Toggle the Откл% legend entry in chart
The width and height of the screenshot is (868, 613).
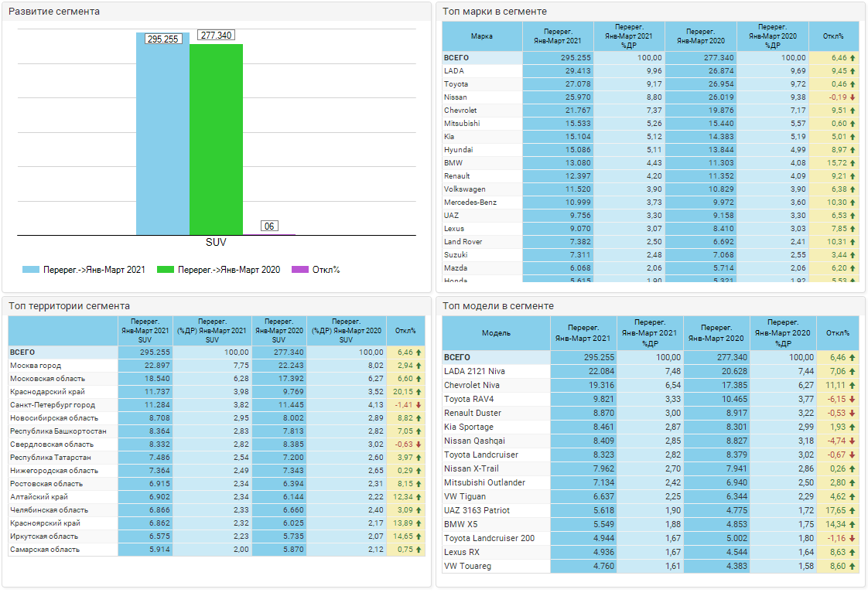coord(325,270)
